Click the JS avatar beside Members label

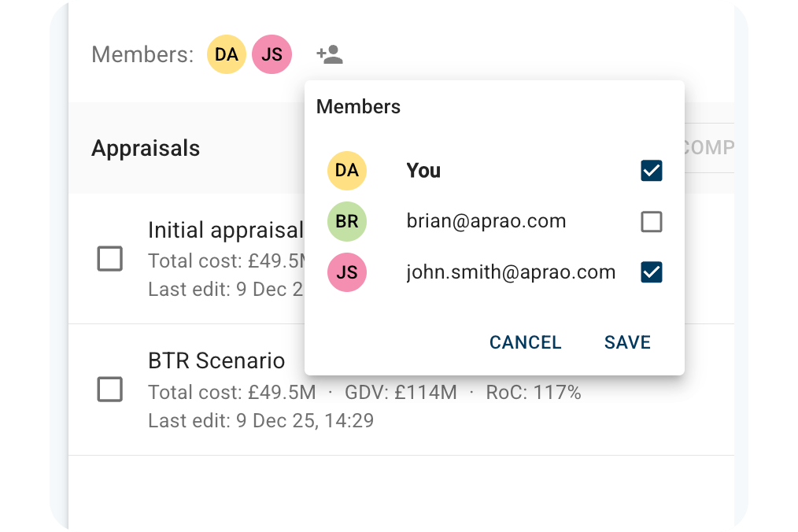click(x=272, y=55)
